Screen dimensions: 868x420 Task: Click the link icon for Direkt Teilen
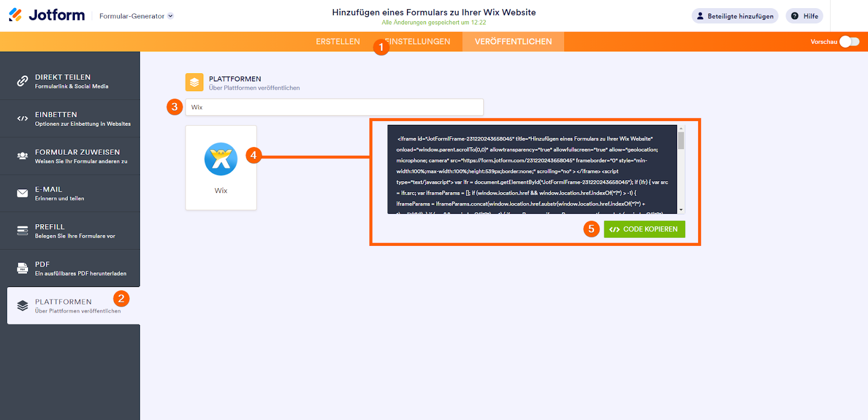22,81
